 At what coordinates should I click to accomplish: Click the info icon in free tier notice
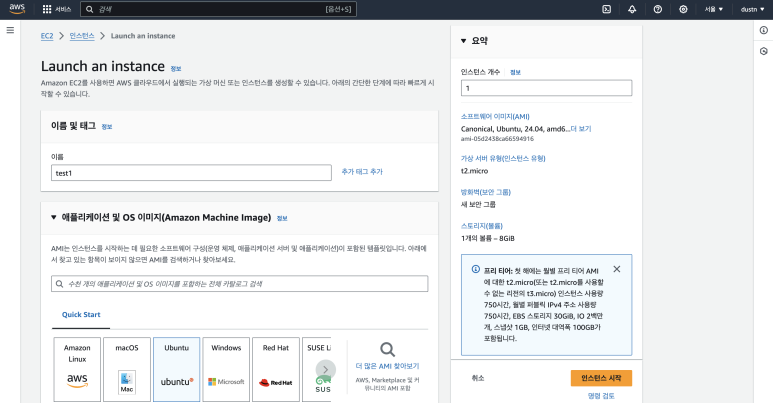476,269
